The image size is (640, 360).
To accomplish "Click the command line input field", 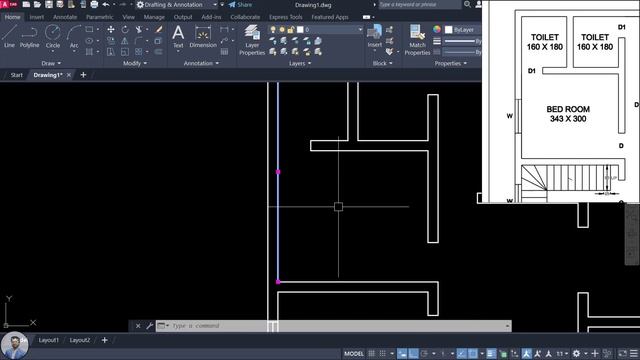I will click(x=333, y=326).
